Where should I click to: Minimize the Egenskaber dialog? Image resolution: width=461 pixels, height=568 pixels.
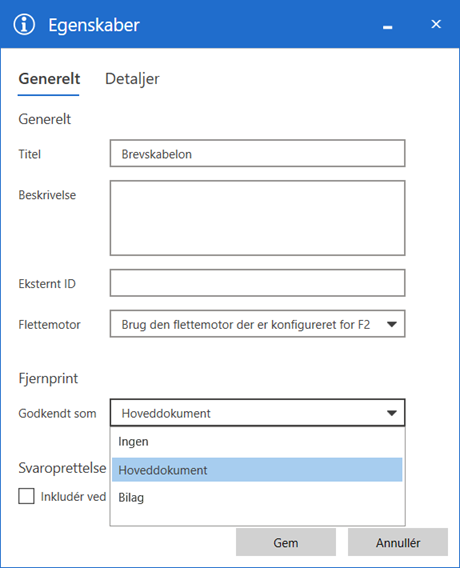point(387,27)
